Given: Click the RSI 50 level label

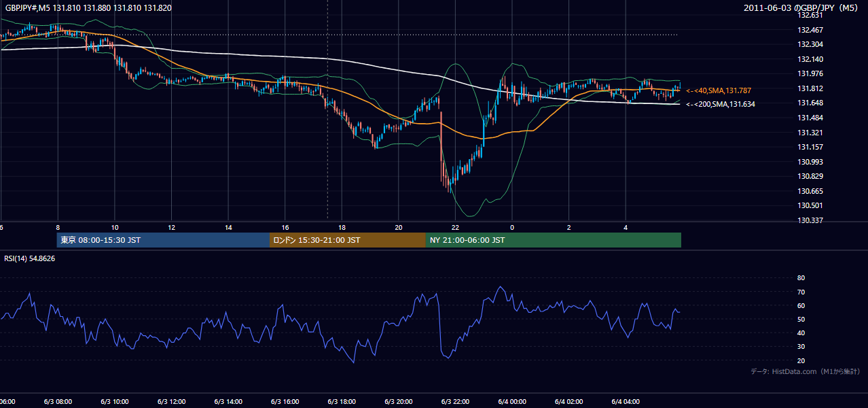Looking at the screenshot, I should pos(801,319).
